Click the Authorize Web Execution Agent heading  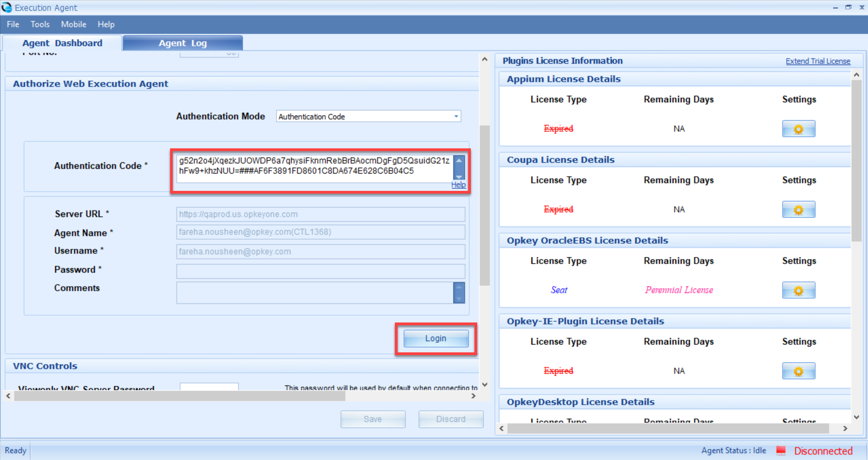(x=90, y=84)
